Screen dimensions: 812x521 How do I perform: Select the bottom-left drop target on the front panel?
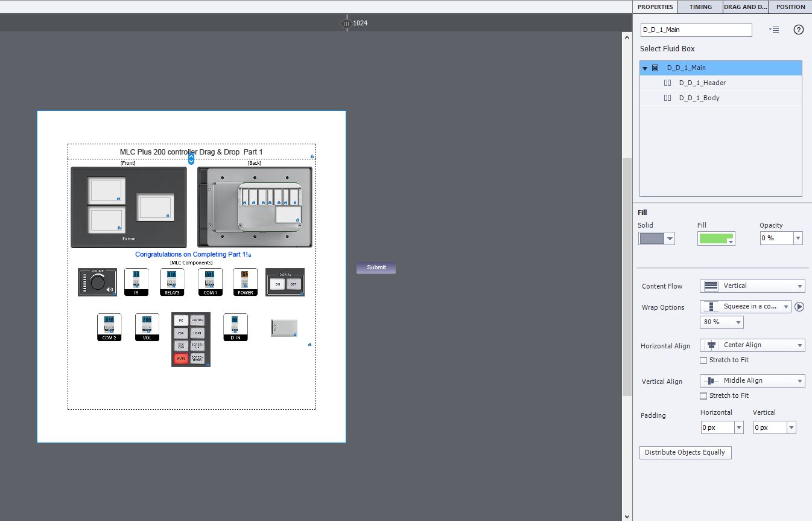tap(106, 220)
